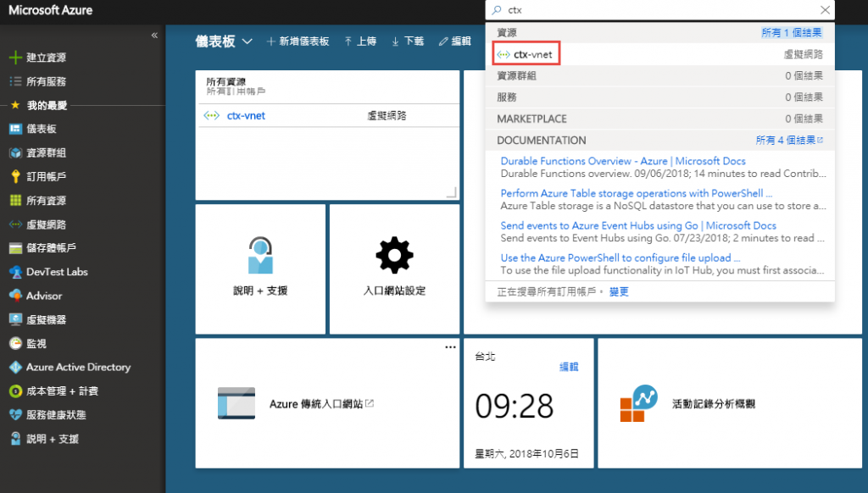868x493 pixels.
Task: Collapse the left sidebar with chevrons
Action: (x=154, y=36)
